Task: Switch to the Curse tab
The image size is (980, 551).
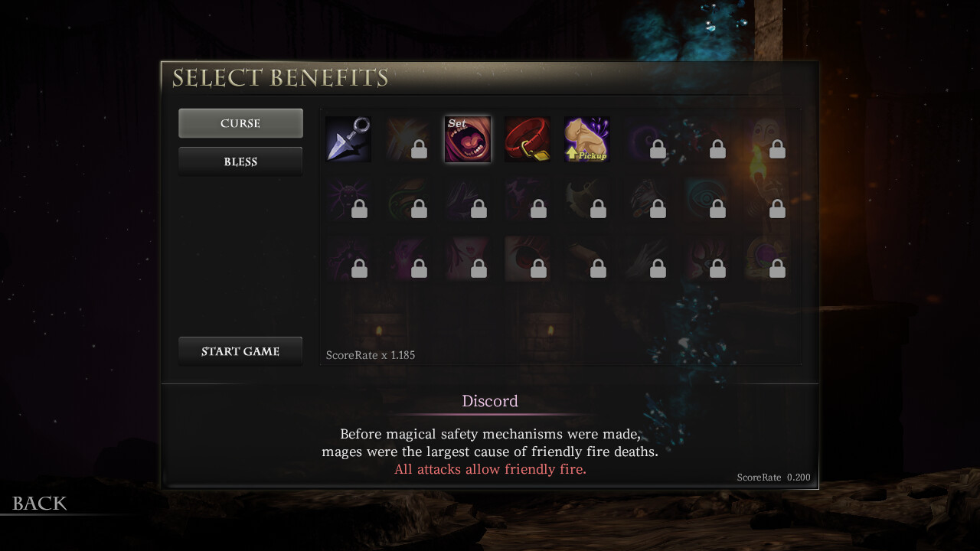Action: point(240,123)
